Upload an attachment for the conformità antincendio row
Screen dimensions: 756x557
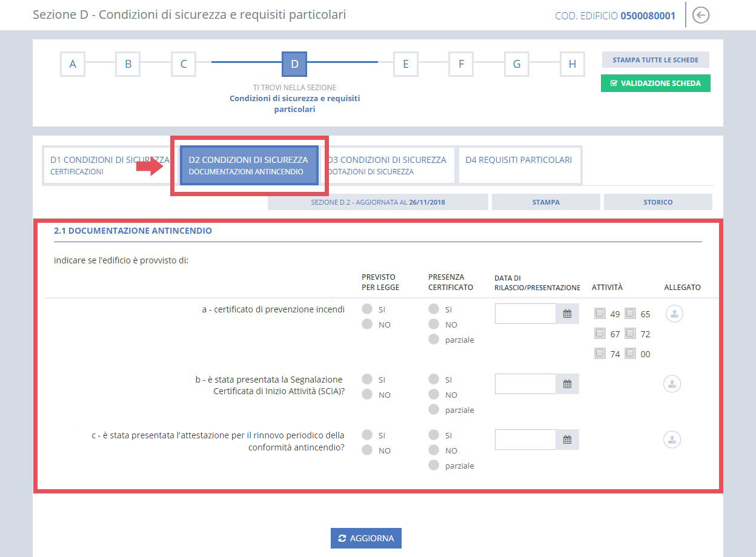pyautogui.click(x=672, y=440)
